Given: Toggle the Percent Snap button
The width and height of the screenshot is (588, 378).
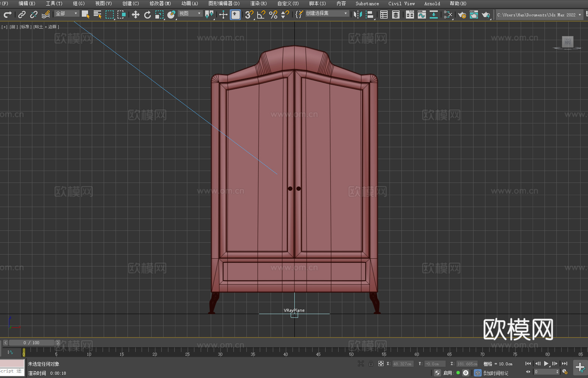Looking at the screenshot, I should [273, 14].
